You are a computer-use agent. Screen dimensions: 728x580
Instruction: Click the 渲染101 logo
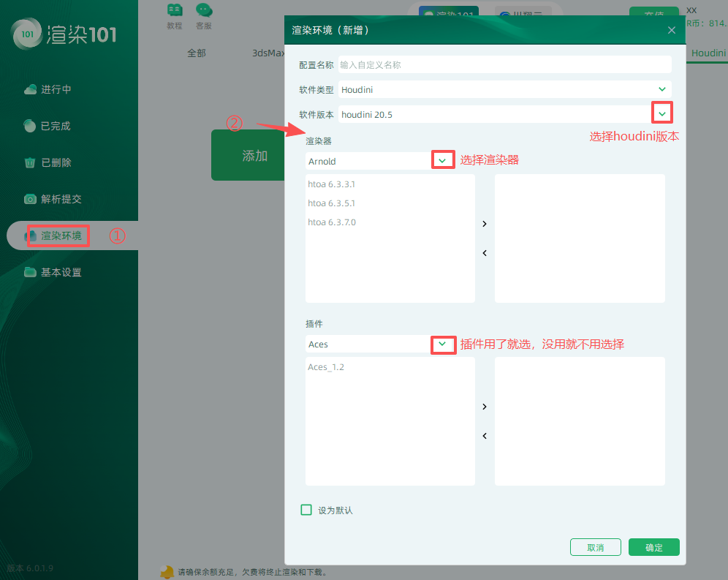tap(64, 34)
